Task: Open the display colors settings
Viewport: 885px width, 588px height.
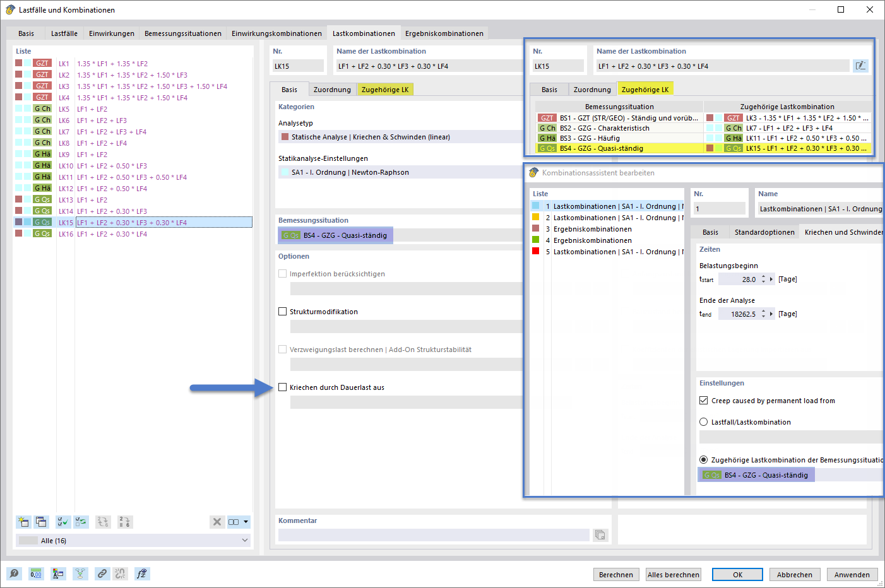Action: tap(59, 573)
